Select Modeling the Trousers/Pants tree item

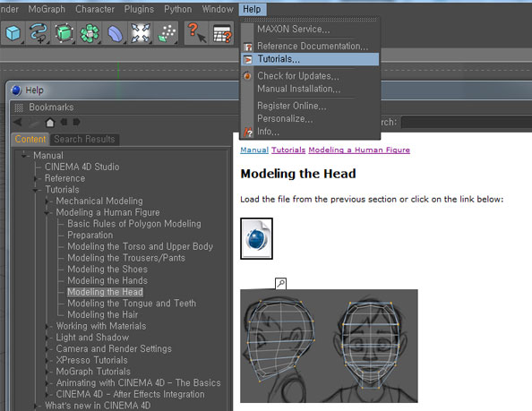pyautogui.click(x=126, y=258)
